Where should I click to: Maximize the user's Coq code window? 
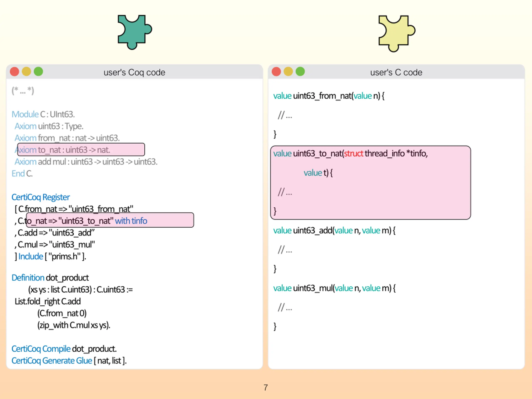click(x=38, y=72)
